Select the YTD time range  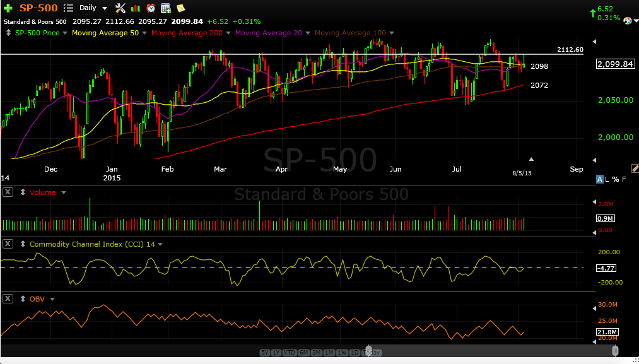pyautogui.click(x=290, y=352)
